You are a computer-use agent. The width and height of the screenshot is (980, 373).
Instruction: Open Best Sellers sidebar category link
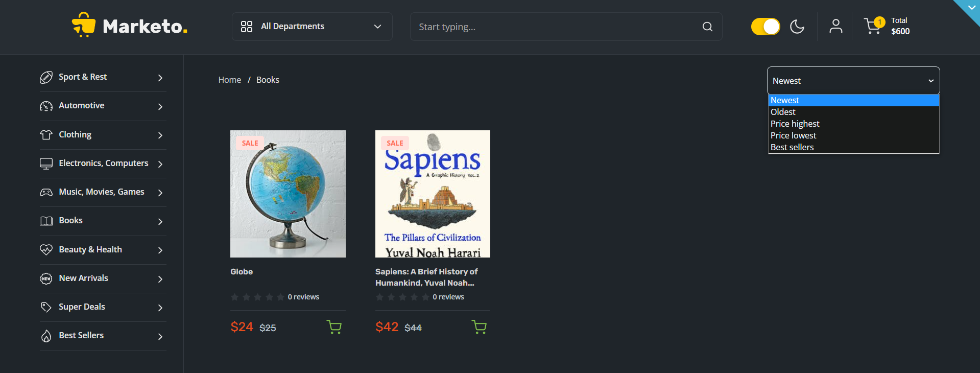(x=81, y=335)
